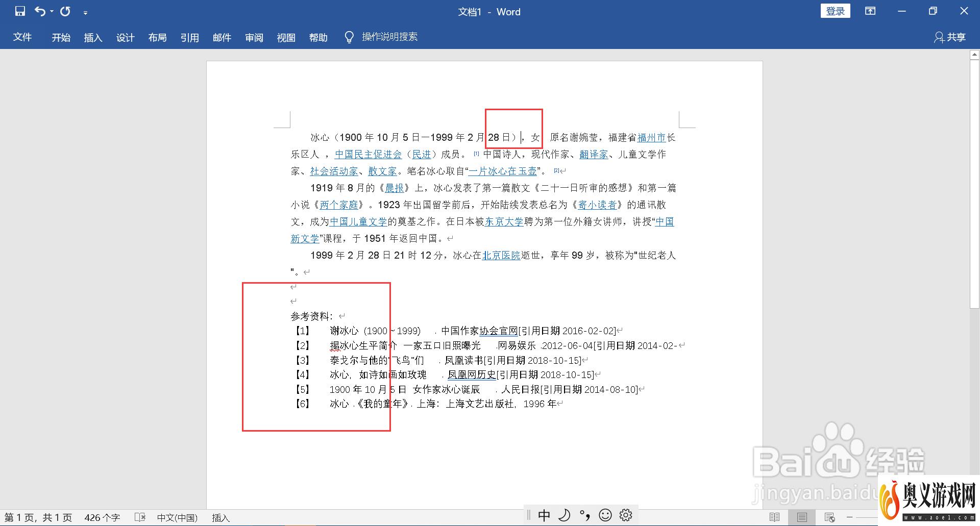Switch to the 审阅 ribbon tab
This screenshot has height=526, width=980.
[254, 37]
